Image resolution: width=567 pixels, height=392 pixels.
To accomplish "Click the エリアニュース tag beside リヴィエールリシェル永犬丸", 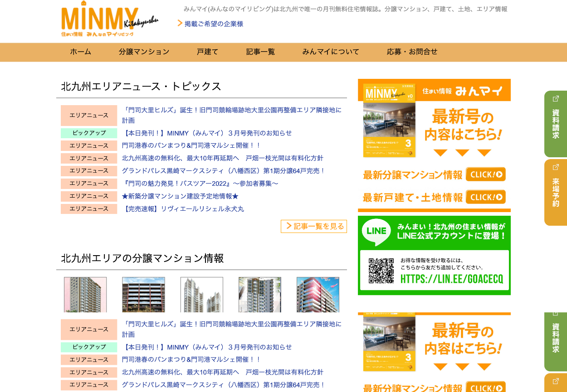I will [x=89, y=209].
